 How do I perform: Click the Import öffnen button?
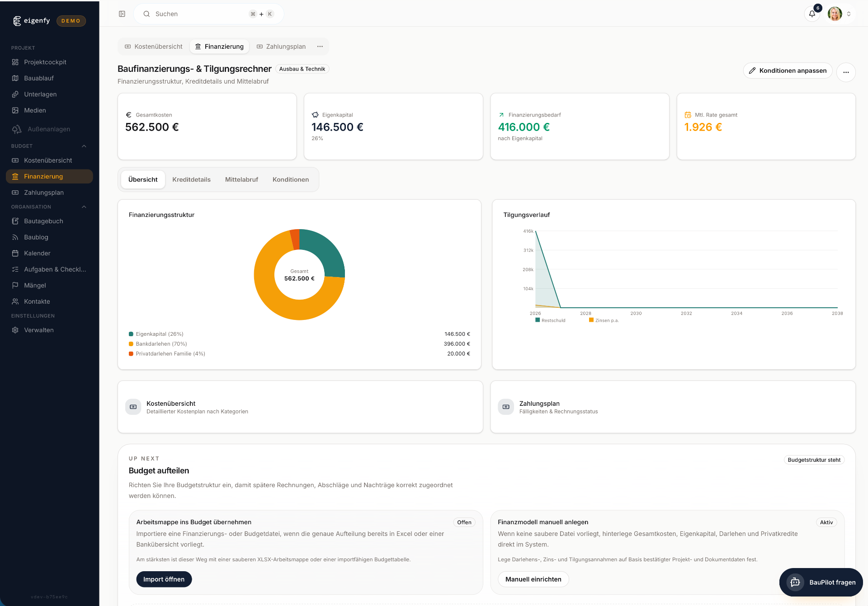pyautogui.click(x=164, y=579)
